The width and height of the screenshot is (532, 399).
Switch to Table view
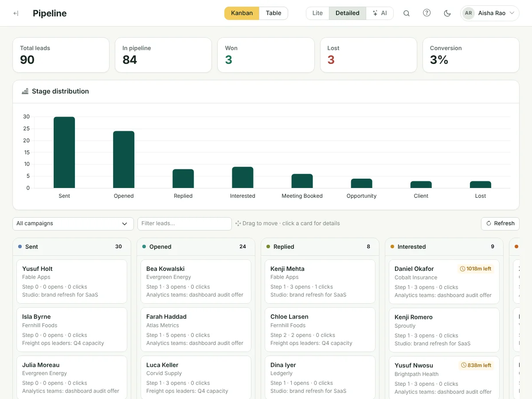point(274,13)
